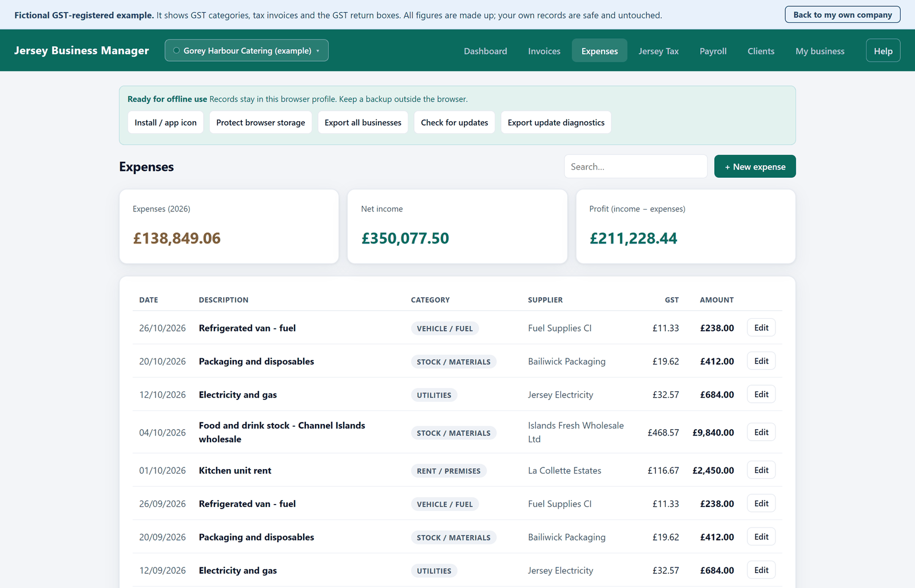Open the Invoices tab

point(544,51)
